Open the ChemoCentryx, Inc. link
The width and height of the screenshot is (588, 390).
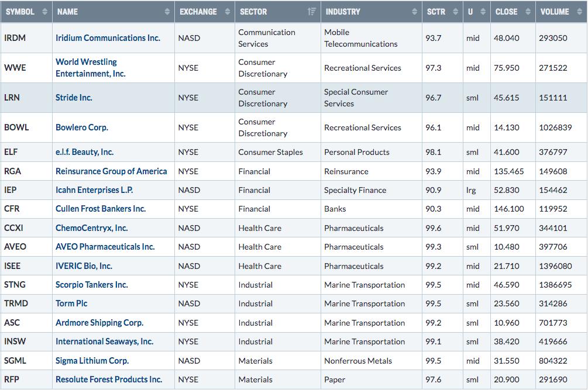click(x=91, y=228)
